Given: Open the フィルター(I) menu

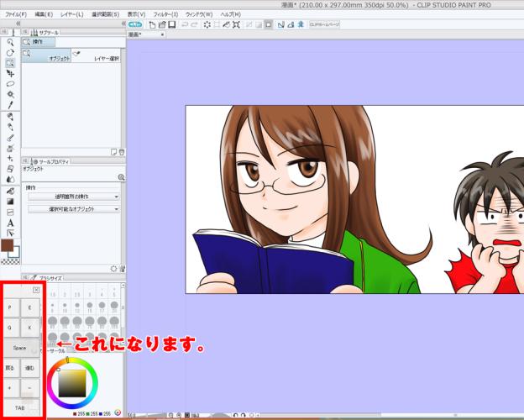Looking at the screenshot, I should [165, 14].
